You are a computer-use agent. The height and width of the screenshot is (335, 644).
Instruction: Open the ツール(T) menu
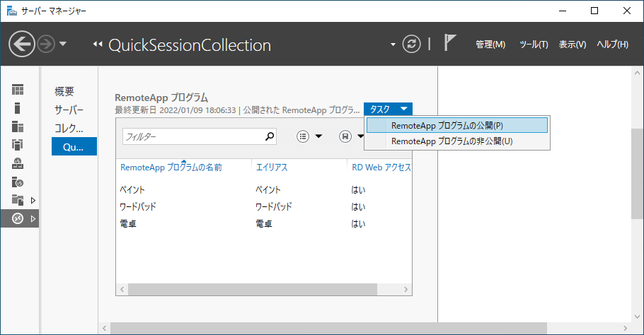[534, 45]
